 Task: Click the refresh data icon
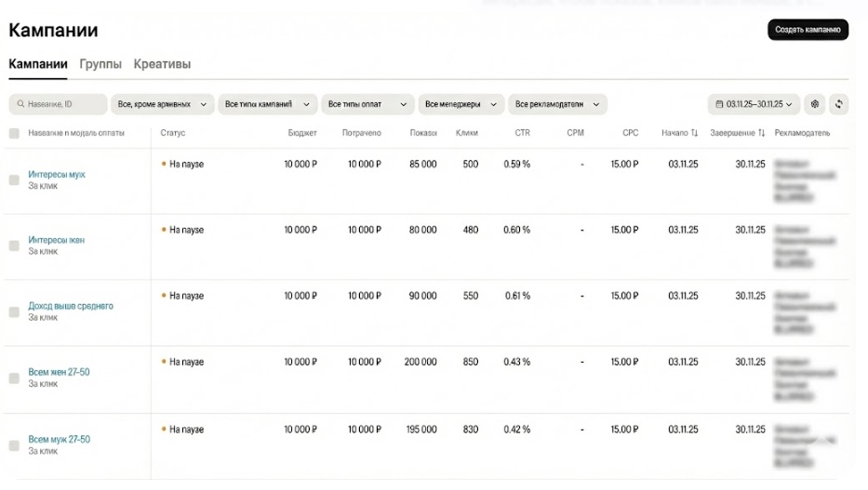[x=839, y=104]
